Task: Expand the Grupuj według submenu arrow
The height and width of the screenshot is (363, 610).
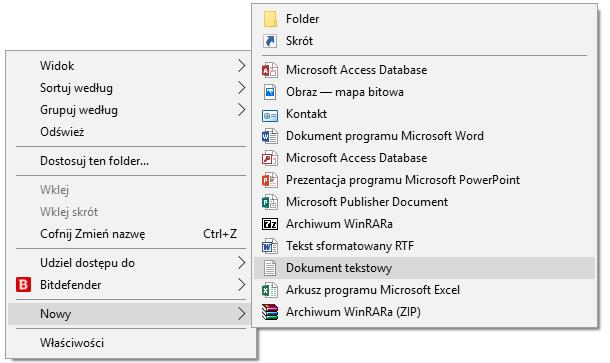Action: pyautogui.click(x=242, y=110)
